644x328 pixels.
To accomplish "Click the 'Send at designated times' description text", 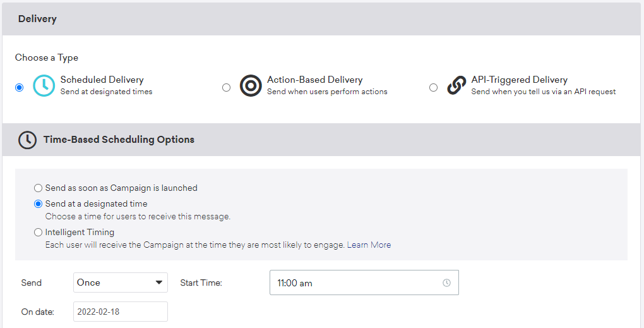I will click(x=106, y=92).
